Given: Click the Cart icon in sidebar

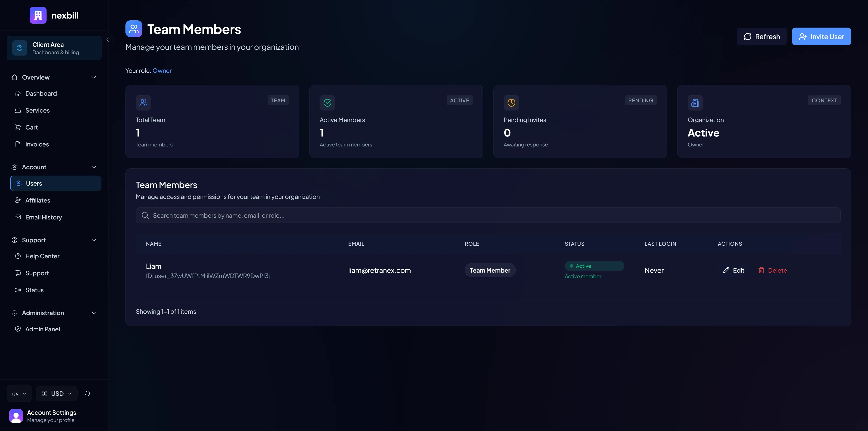Looking at the screenshot, I should pos(18,127).
